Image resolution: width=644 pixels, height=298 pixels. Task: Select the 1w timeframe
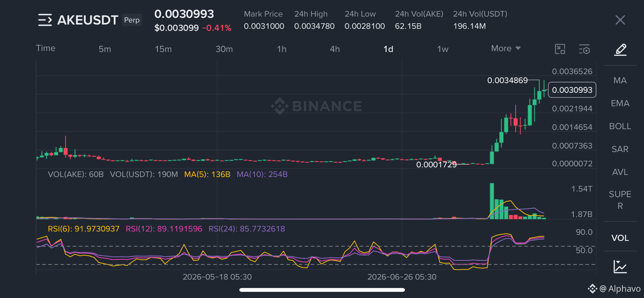pos(443,49)
